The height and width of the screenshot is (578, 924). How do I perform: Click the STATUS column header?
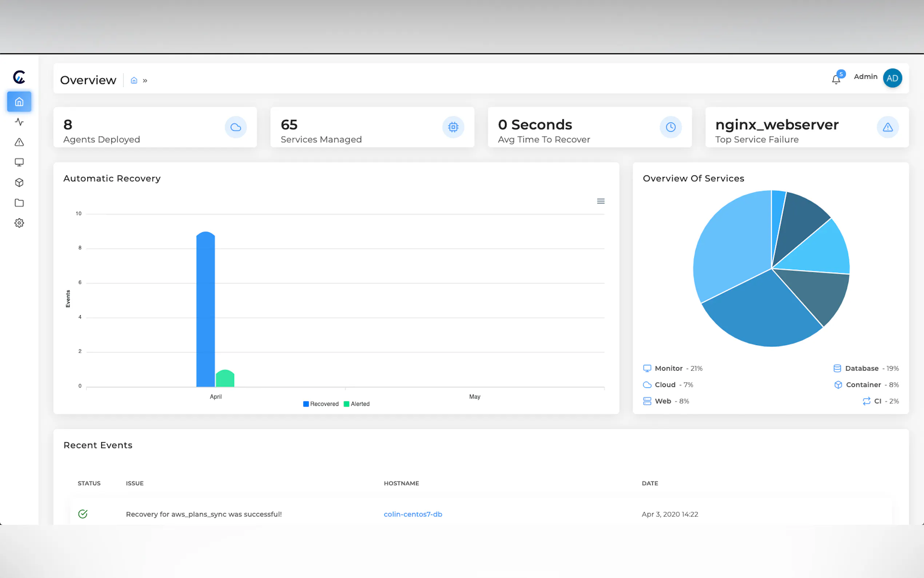click(x=89, y=484)
